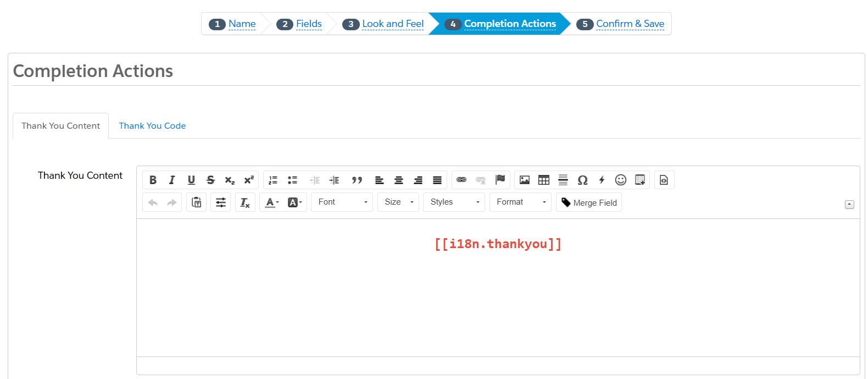Click the Merge Field button
868x379 pixels.
tap(589, 202)
